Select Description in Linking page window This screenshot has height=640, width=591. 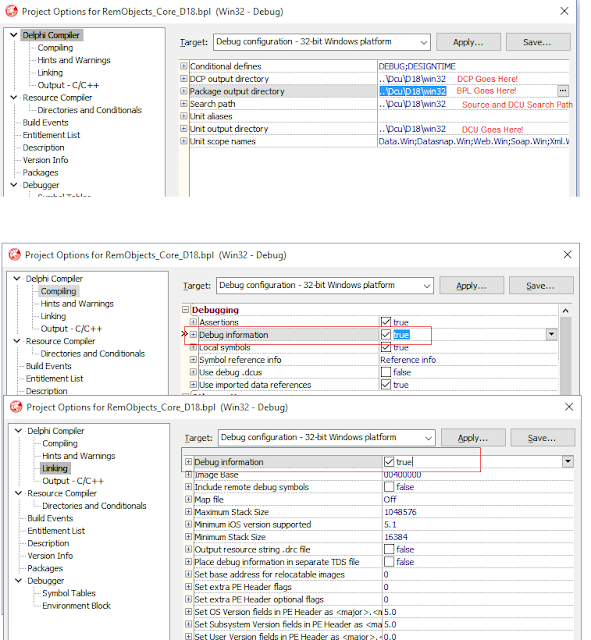click(48, 543)
